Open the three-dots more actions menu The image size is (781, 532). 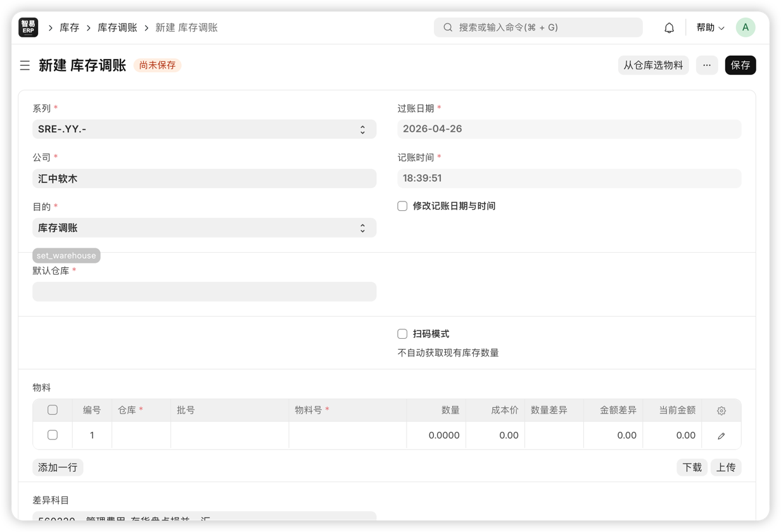pos(707,65)
